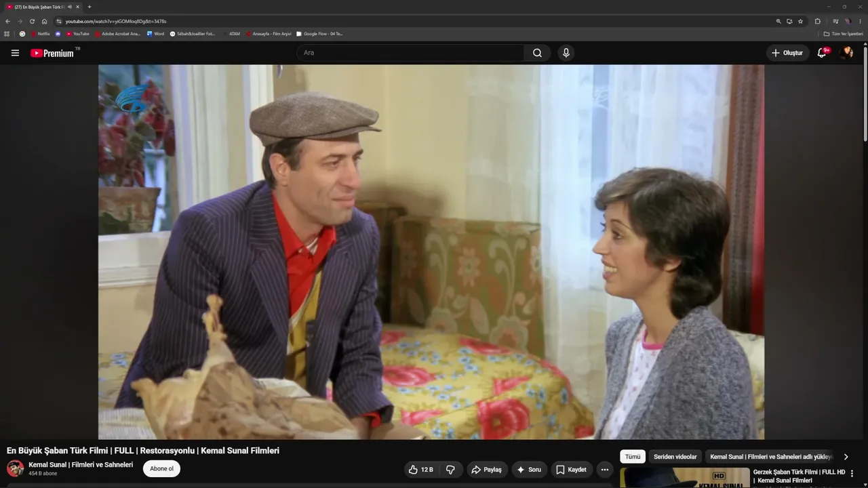This screenshot has height=488, width=868.
Task: Open YouTube notifications bell
Action: (x=822, y=53)
